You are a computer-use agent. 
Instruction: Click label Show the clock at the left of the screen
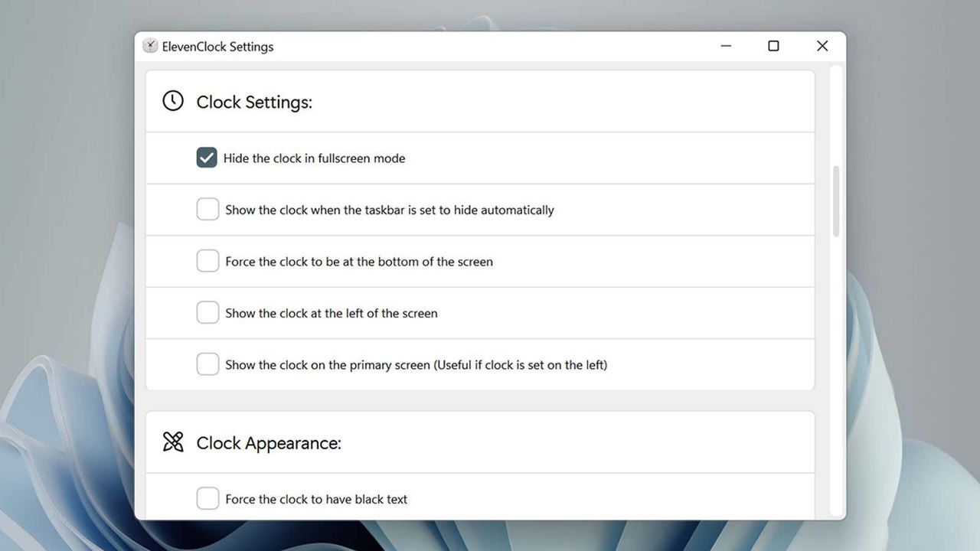click(x=332, y=313)
